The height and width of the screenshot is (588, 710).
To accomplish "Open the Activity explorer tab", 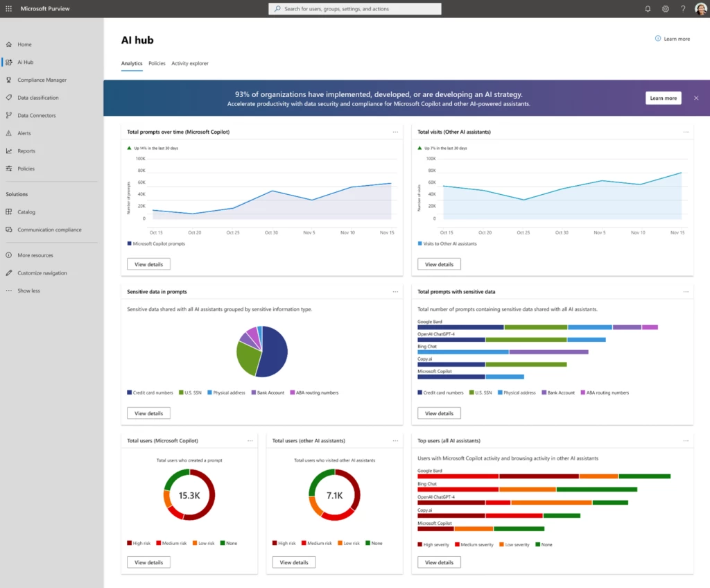I will 190,63.
